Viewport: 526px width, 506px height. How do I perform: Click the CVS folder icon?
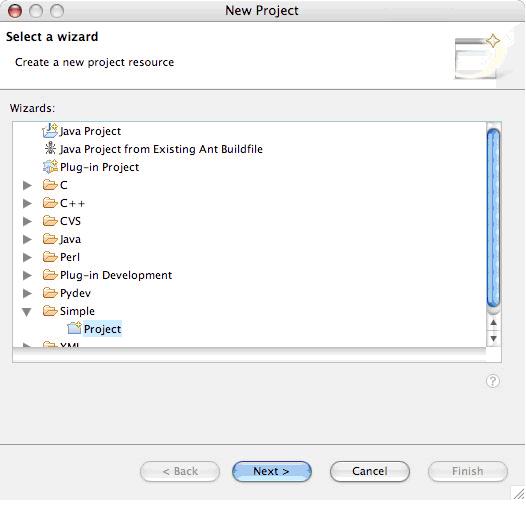(50, 221)
